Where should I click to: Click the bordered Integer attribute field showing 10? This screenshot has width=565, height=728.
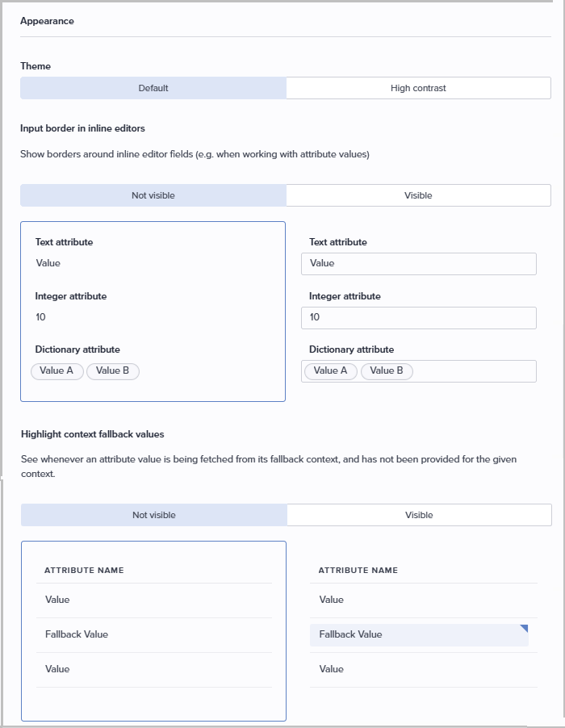point(418,318)
